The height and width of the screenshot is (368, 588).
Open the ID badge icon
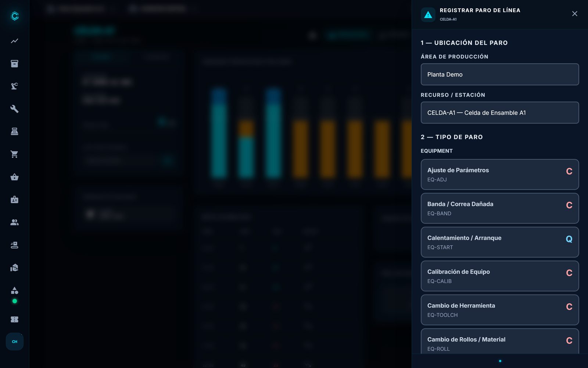(14, 199)
